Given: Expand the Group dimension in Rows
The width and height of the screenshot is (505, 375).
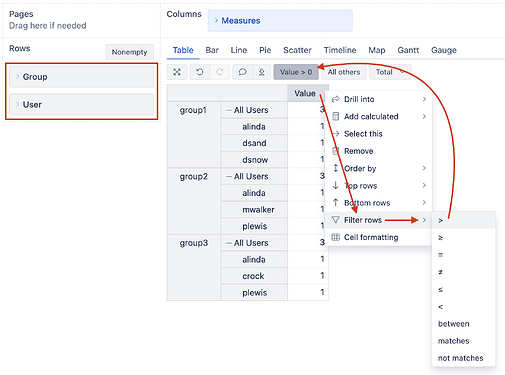Looking at the screenshot, I should click(82, 77).
